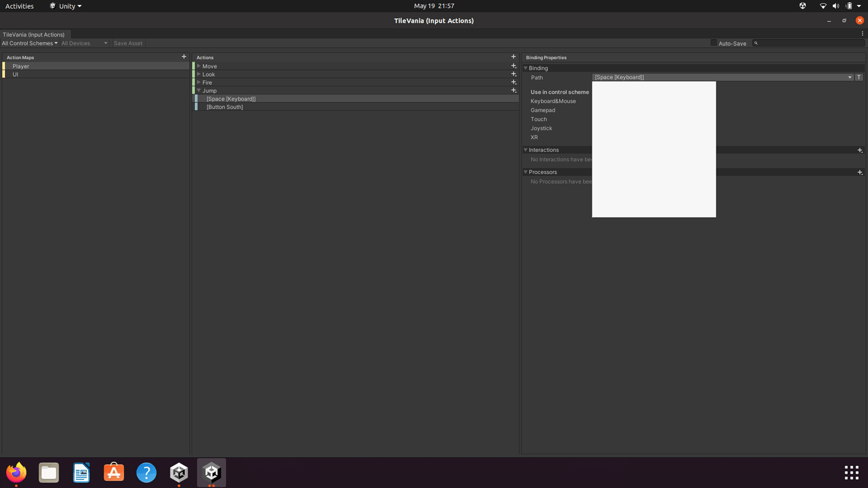The image size is (868, 488).
Task: Enable Gamepad control scheme for this binding
Action: pos(542,110)
